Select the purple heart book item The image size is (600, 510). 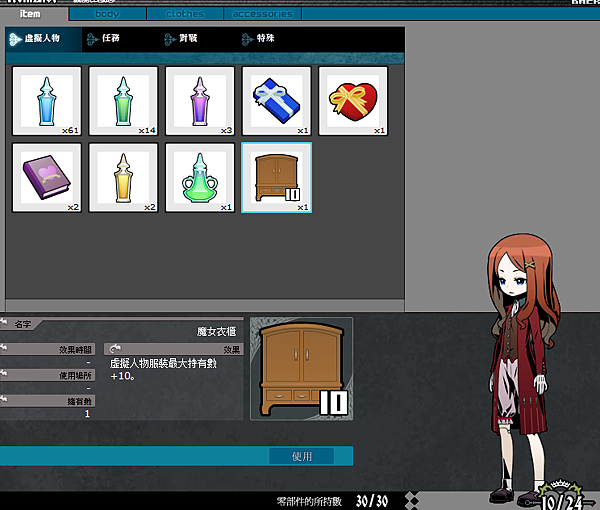click(47, 178)
